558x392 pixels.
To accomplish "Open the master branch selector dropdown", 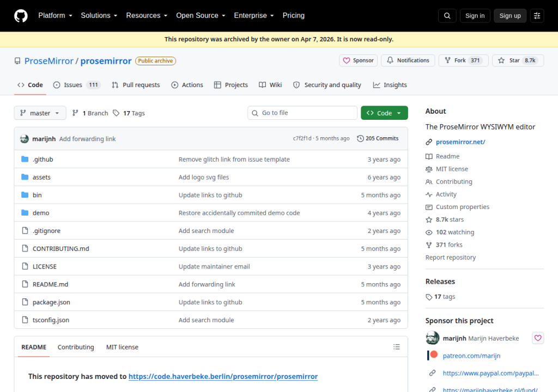I will tap(40, 113).
